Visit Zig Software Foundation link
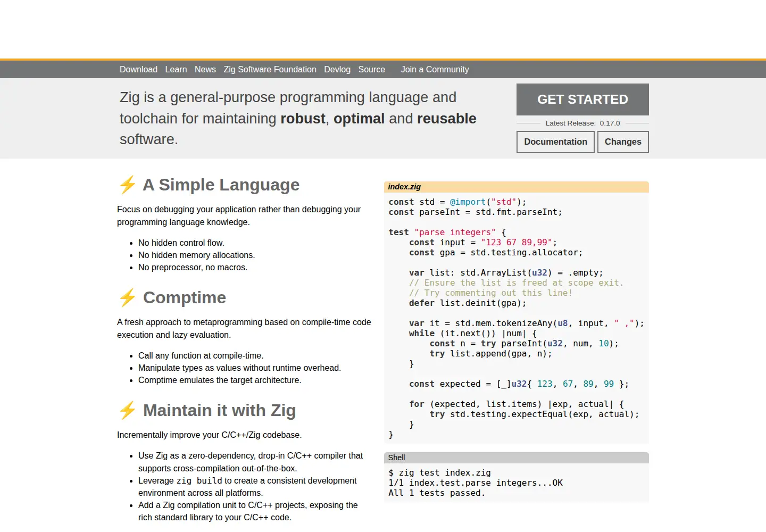The width and height of the screenshot is (766, 532). point(270,69)
